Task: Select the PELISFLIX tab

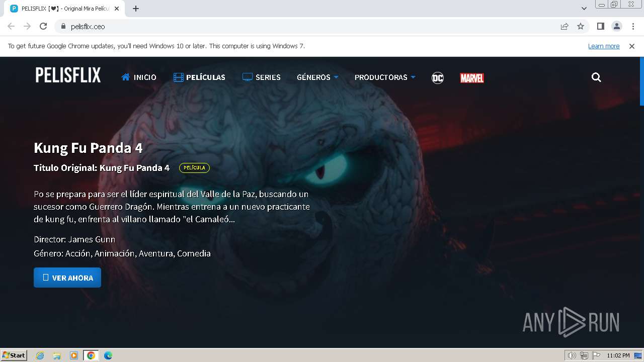Action: (x=64, y=9)
